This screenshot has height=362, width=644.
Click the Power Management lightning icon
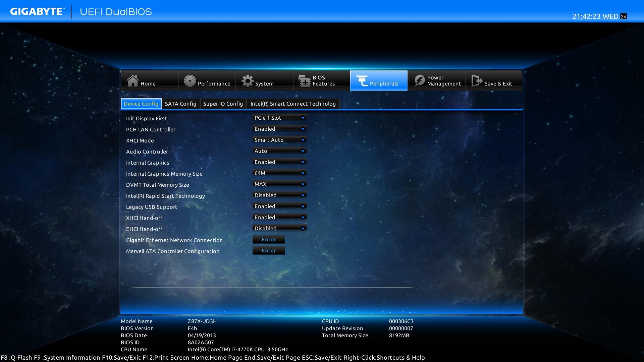click(420, 81)
